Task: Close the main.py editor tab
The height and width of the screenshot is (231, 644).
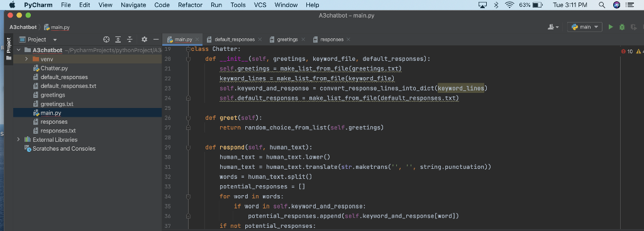Action: coord(197,40)
